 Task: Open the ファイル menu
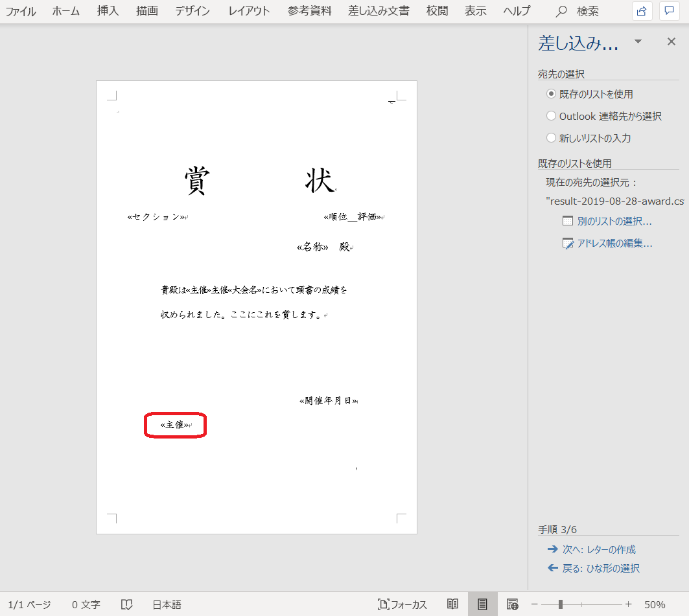pyautogui.click(x=21, y=11)
